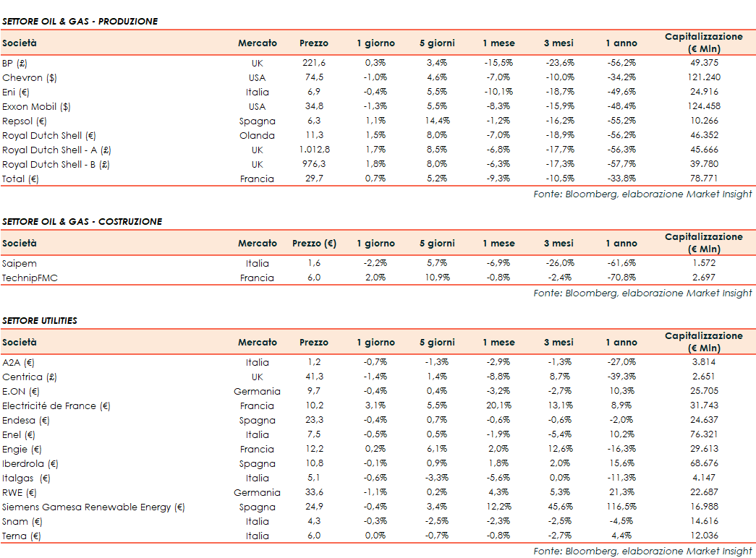Select the Chevron ($) company name

22,77
